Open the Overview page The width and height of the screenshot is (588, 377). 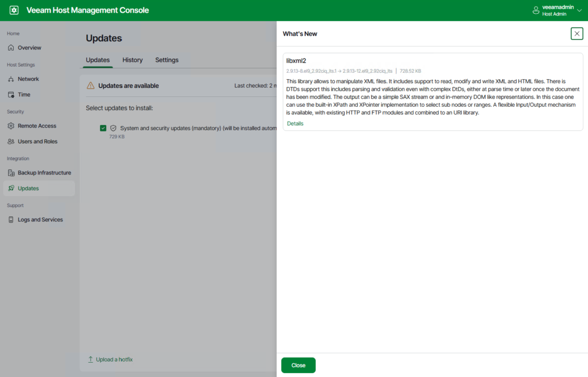pyautogui.click(x=39, y=48)
